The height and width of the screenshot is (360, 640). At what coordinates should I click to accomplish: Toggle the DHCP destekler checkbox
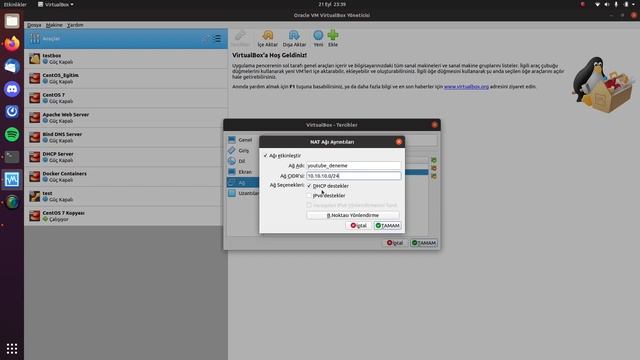point(309,186)
